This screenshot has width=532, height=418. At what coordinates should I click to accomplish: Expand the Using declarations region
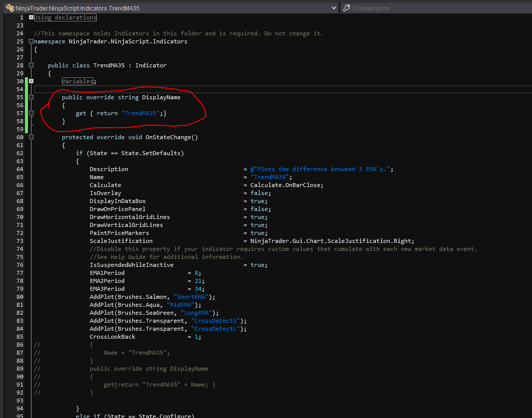tap(31, 17)
